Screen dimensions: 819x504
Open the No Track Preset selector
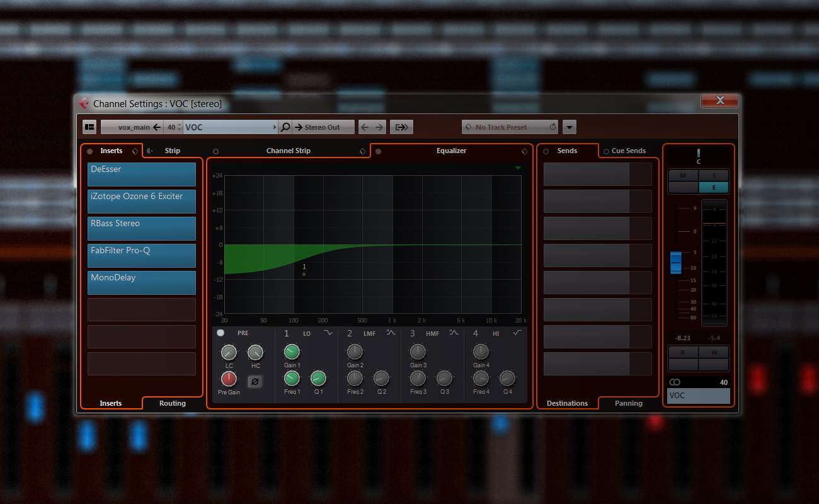pos(510,127)
